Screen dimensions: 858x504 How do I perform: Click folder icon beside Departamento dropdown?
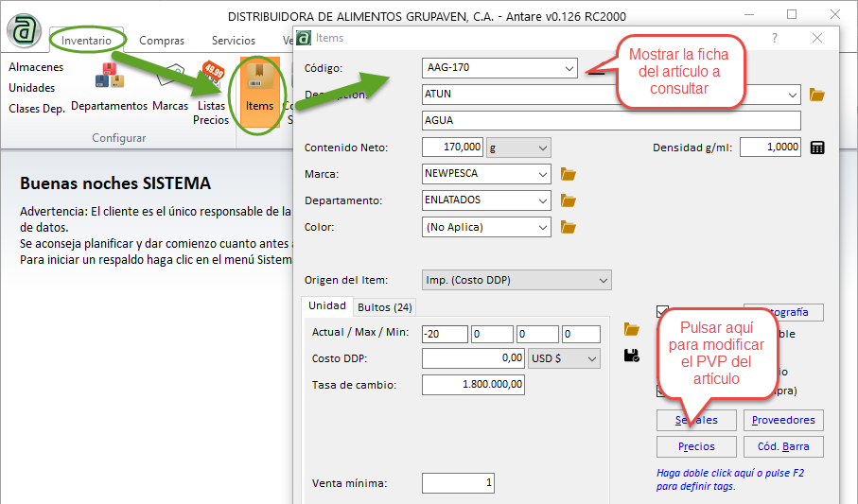tap(569, 200)
